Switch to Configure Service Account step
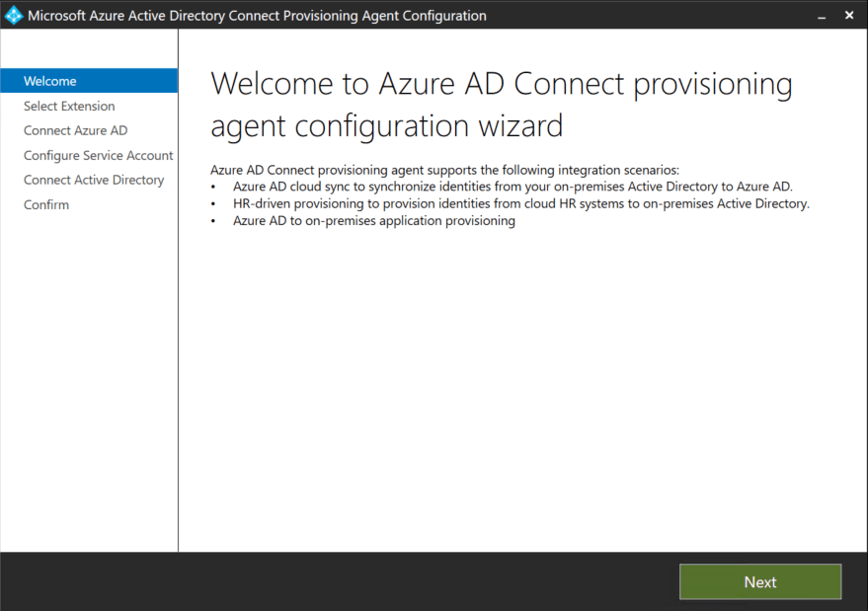868x611 pixels. [x=98, y=155]
